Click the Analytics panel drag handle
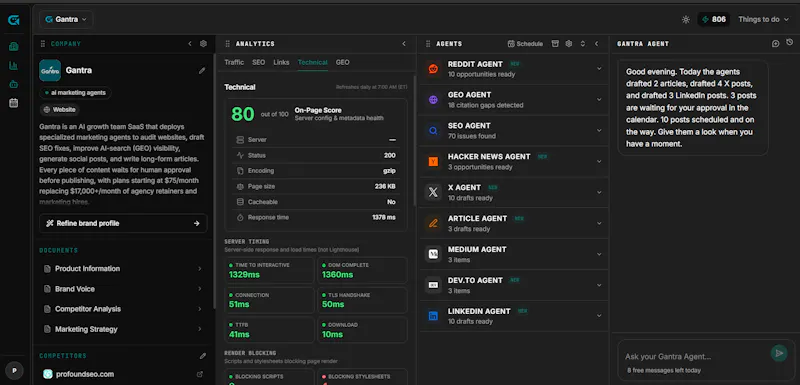800x385 pixels. point(228,44)
